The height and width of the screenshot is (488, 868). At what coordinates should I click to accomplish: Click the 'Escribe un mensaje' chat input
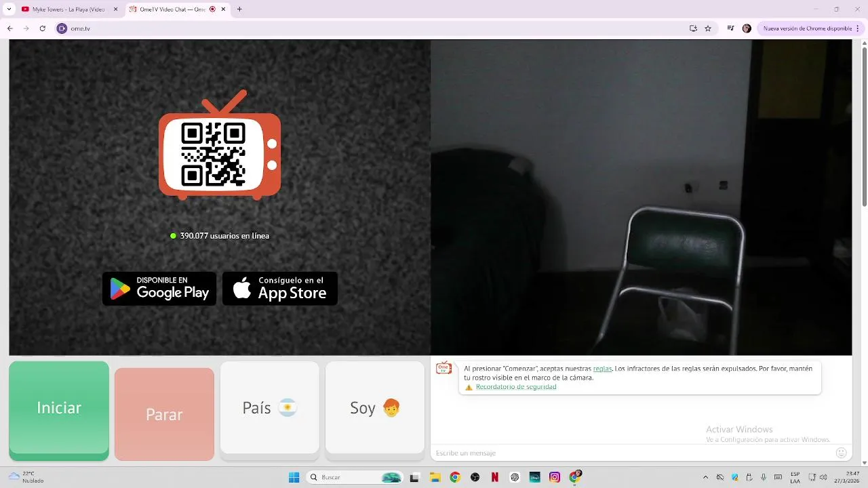point(631,453)
